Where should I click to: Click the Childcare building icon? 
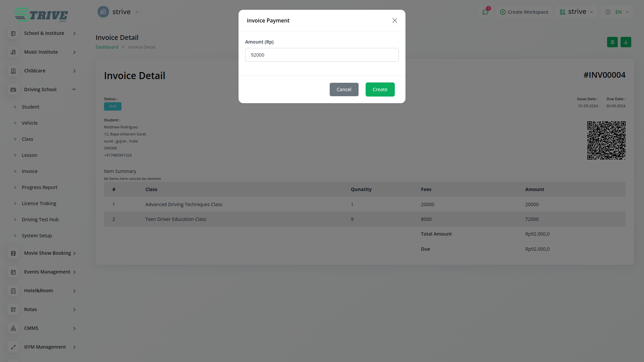click(13, 71)
